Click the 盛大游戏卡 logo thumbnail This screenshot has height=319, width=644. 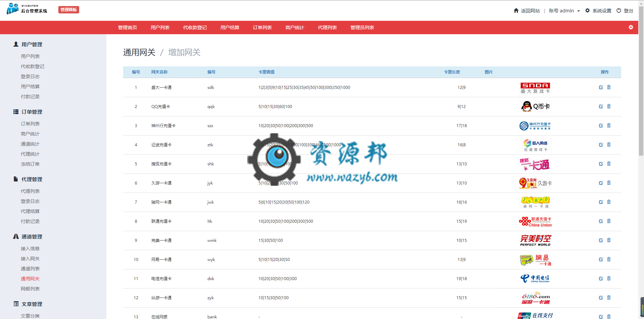[535, 88]
